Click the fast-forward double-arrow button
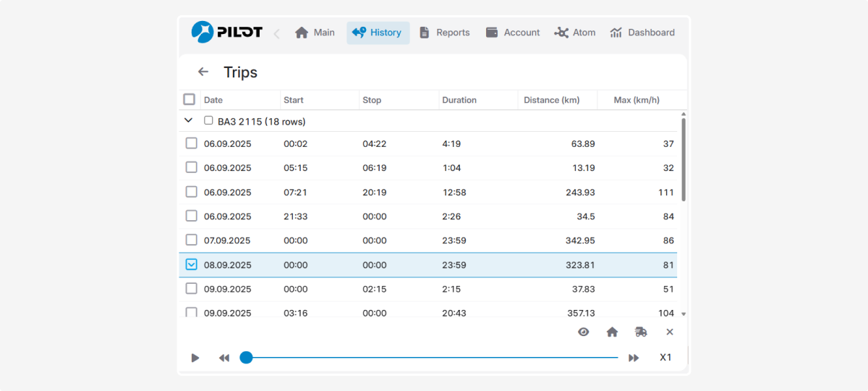The height and width of the screenshot is (391, 868). [634, 358]
